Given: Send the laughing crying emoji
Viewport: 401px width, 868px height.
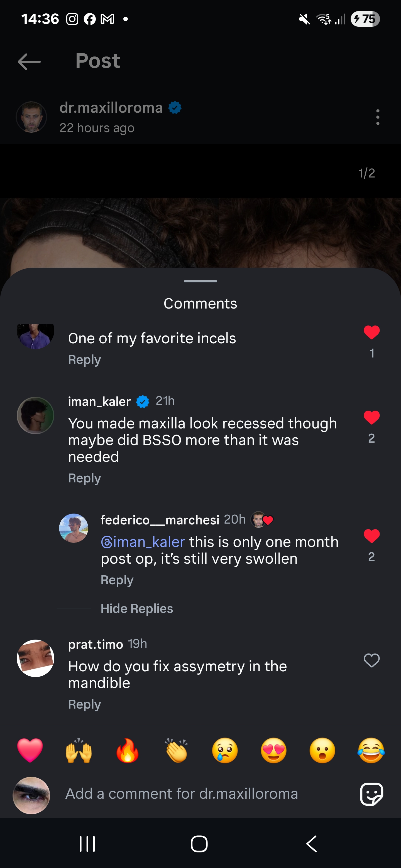Looking at the screenshot, I should click(x=371, y=751).
